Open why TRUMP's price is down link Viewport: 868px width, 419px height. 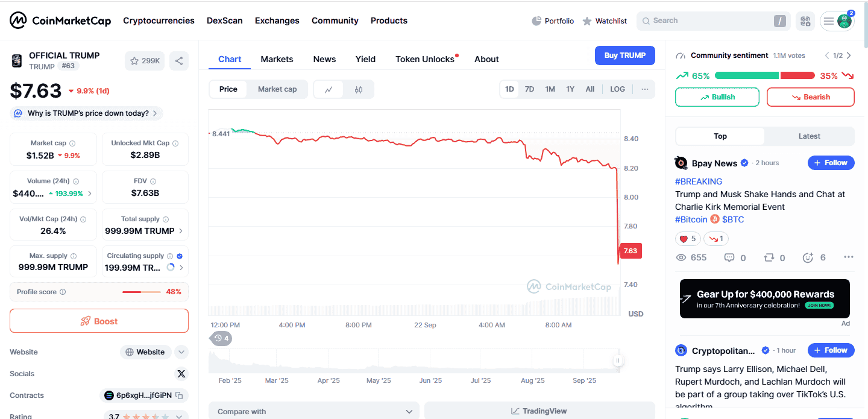86,113
